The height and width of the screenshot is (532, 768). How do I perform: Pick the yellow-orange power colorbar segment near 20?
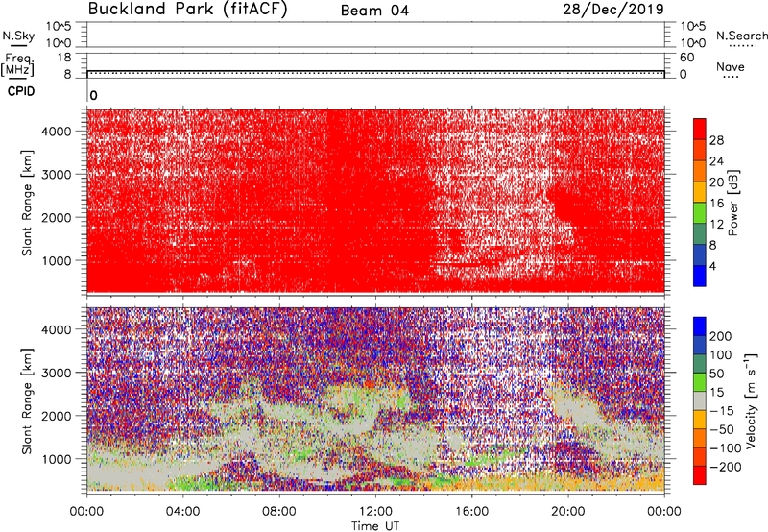click(x=700, y=191)
